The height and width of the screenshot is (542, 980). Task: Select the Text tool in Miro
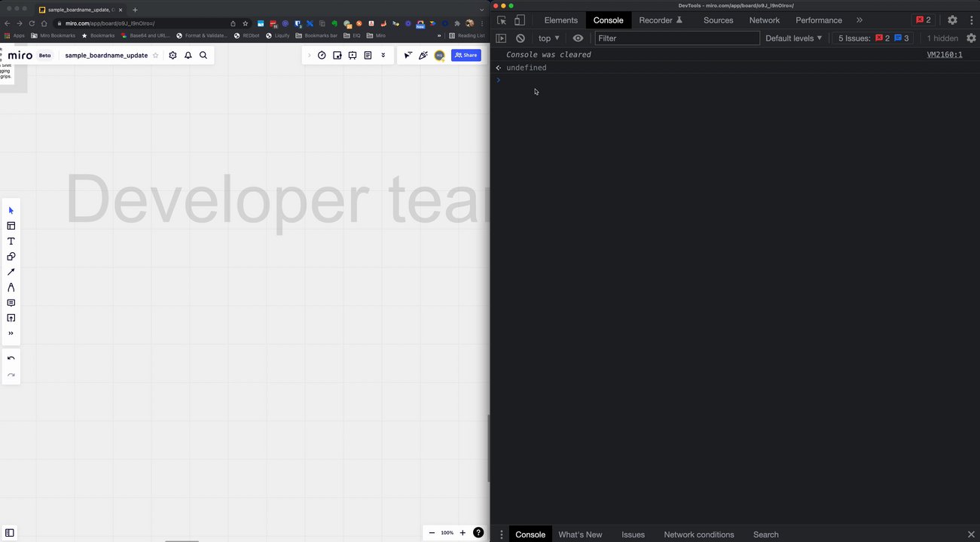point(11,242)
